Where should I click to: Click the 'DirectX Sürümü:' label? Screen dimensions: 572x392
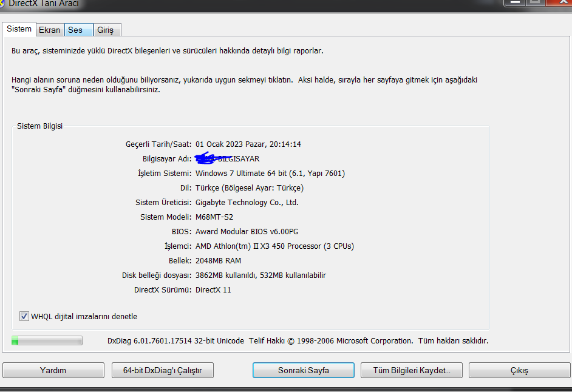[x=163, y=290]
